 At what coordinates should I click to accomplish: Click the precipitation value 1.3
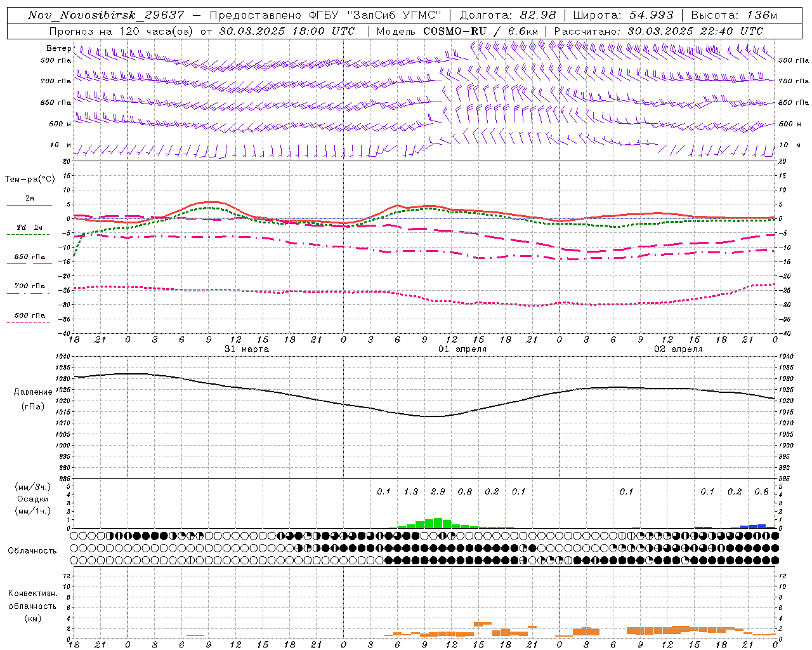tap(411, 491)
